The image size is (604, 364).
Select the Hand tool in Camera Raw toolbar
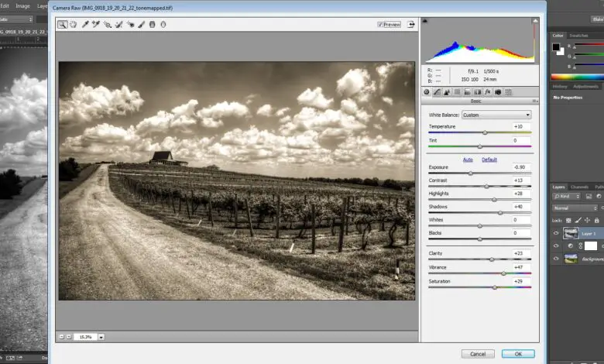coord(73,25)
